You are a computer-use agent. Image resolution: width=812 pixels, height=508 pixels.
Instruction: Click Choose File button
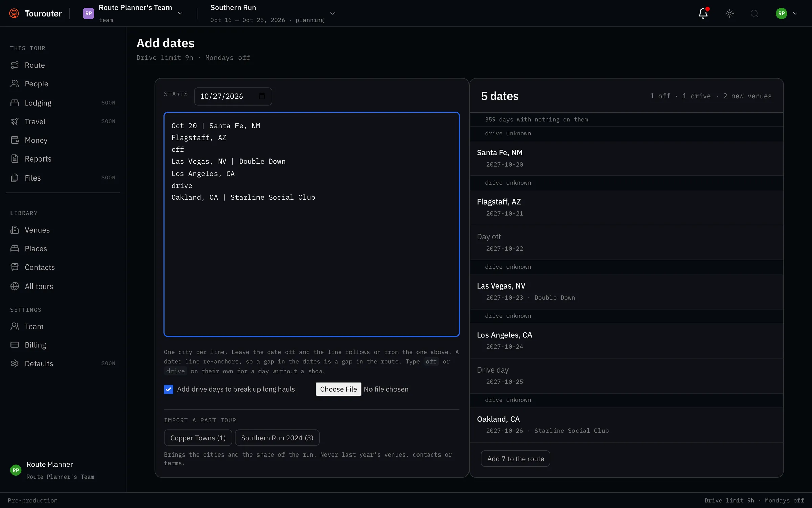338,389
